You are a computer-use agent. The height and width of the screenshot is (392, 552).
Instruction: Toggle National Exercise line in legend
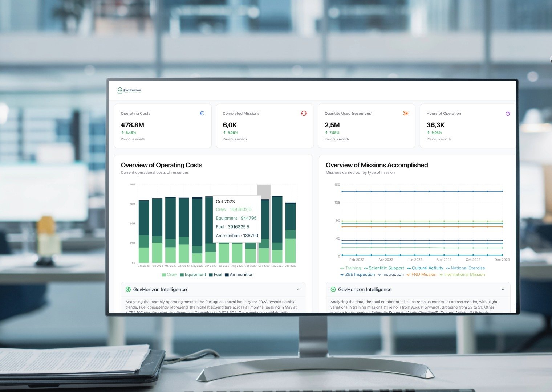[465, 268]
